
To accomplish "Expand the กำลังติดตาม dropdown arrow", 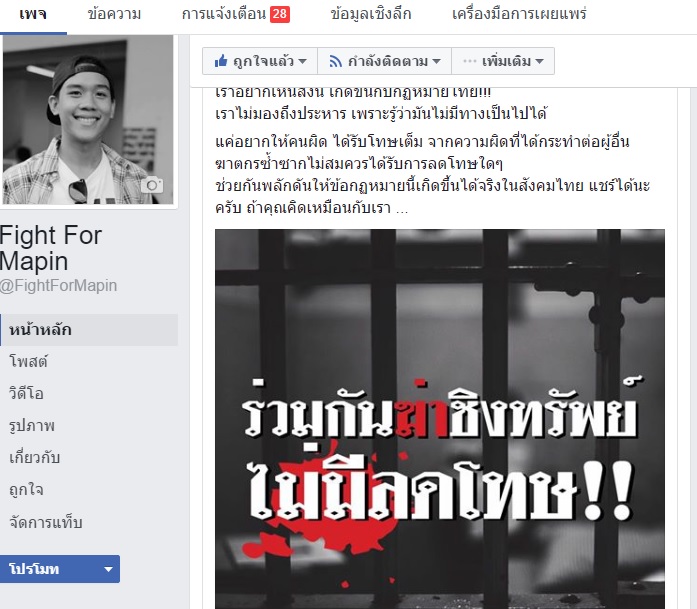I will click(437, 61).
